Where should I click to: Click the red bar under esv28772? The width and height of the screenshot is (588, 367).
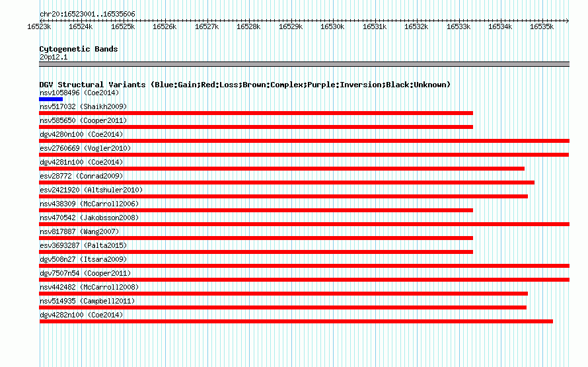(287, 183)
